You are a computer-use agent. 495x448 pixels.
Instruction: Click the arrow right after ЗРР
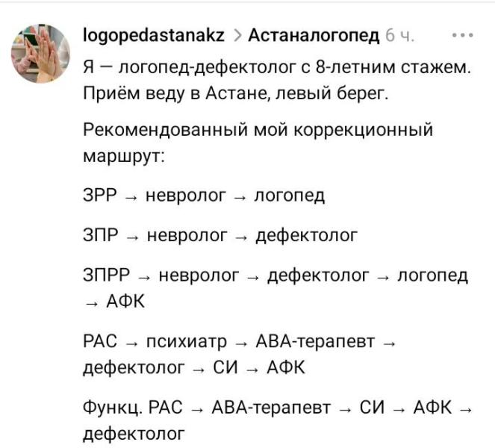(131, 197)
